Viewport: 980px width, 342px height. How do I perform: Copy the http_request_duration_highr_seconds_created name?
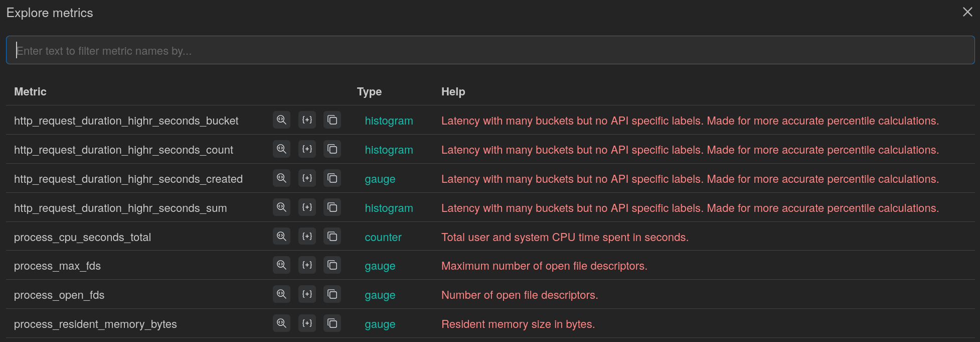click(332, 178)
